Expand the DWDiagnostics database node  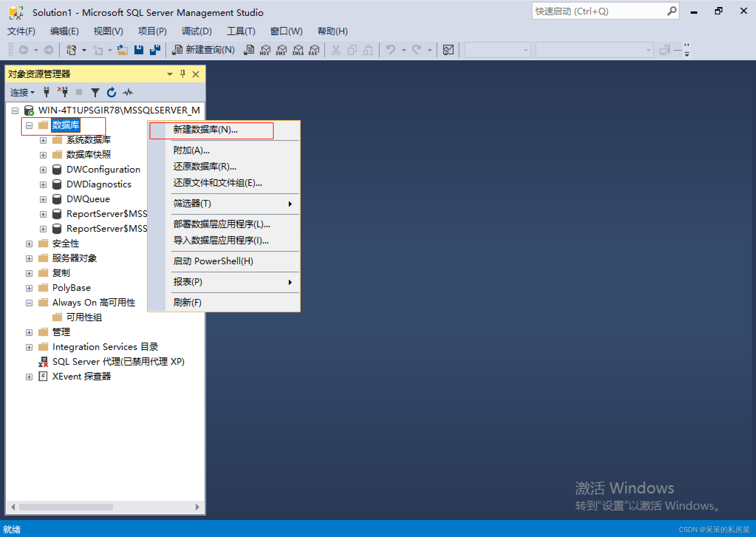pos(43,185)
